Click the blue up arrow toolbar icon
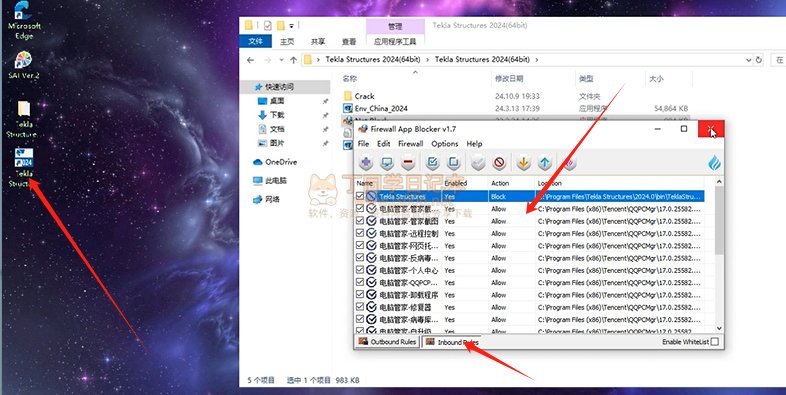Viewport: 786px width, 395px height. 545,162
